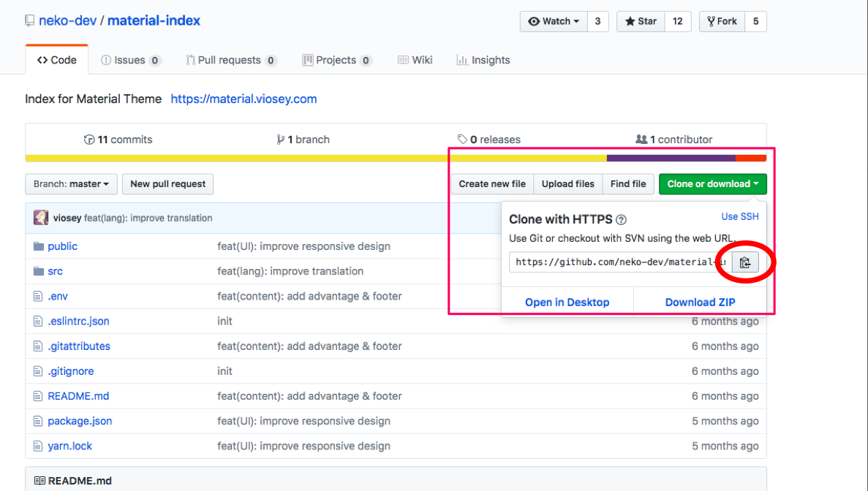Screen dimensions: 868x491
Task: Open the Insights tab
Action: (x=483, y=60)
